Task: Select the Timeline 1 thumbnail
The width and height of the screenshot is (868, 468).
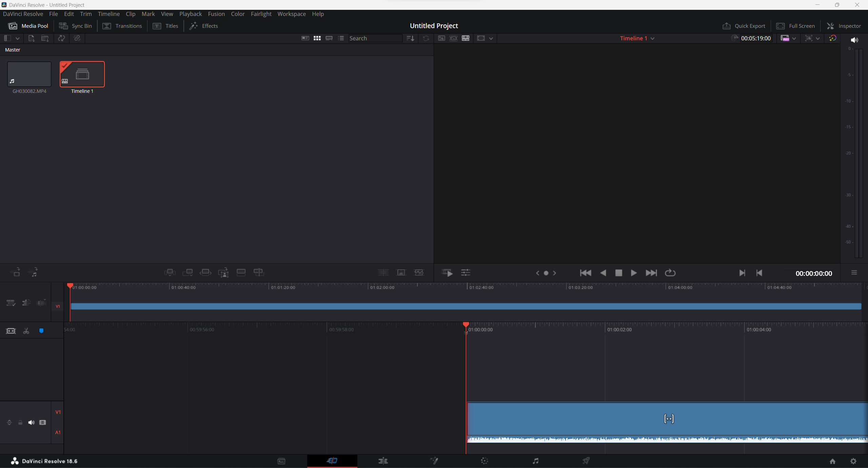Action: tap(82, 74)
